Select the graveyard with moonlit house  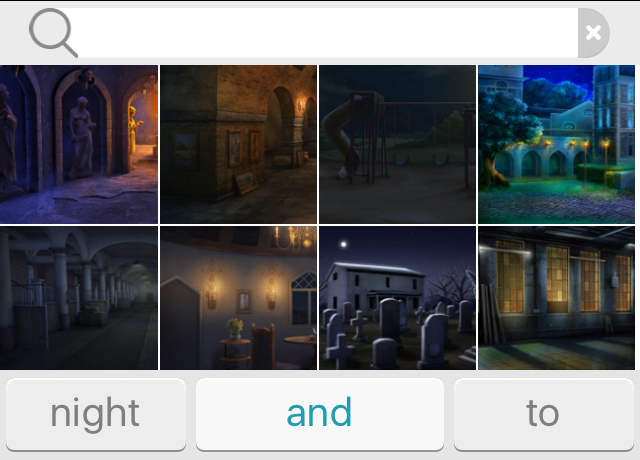pos(398,298)
